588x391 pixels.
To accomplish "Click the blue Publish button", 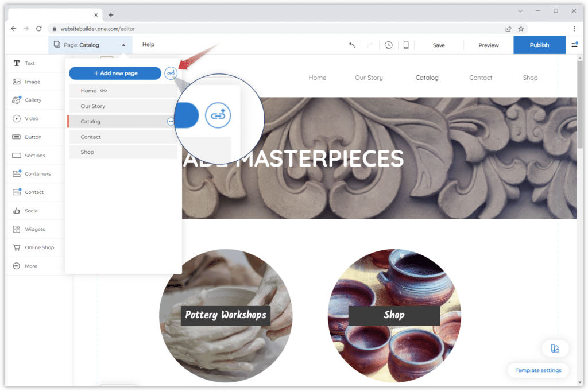I will (539, 45).
